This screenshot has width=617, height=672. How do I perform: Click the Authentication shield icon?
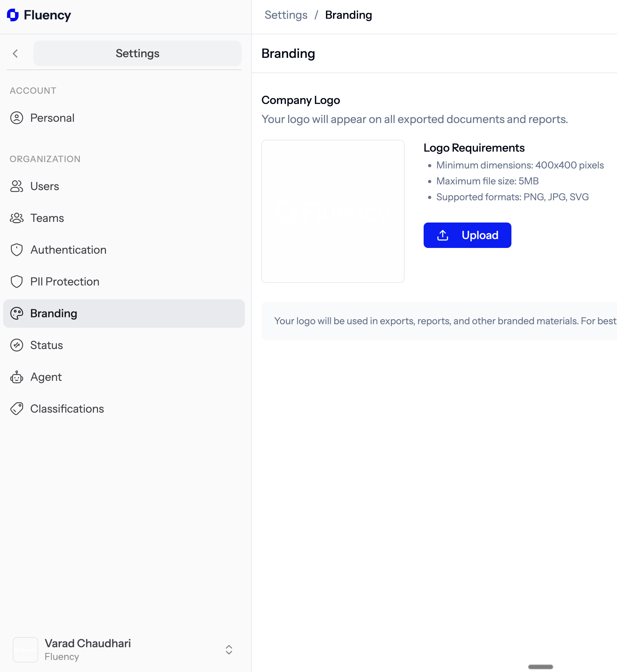click(x=17, y=250)
